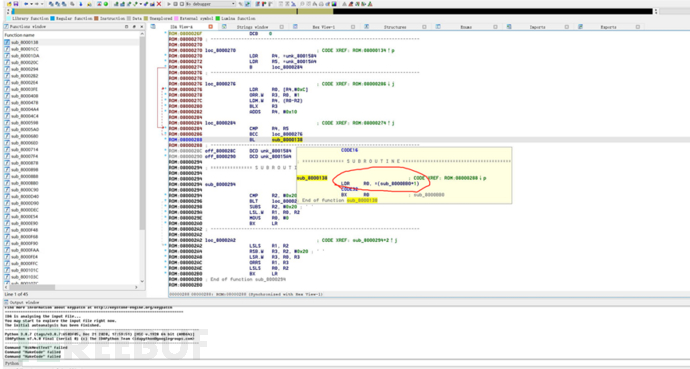
Task: Close the IDA View-A tab
Action: pos(210,27)
